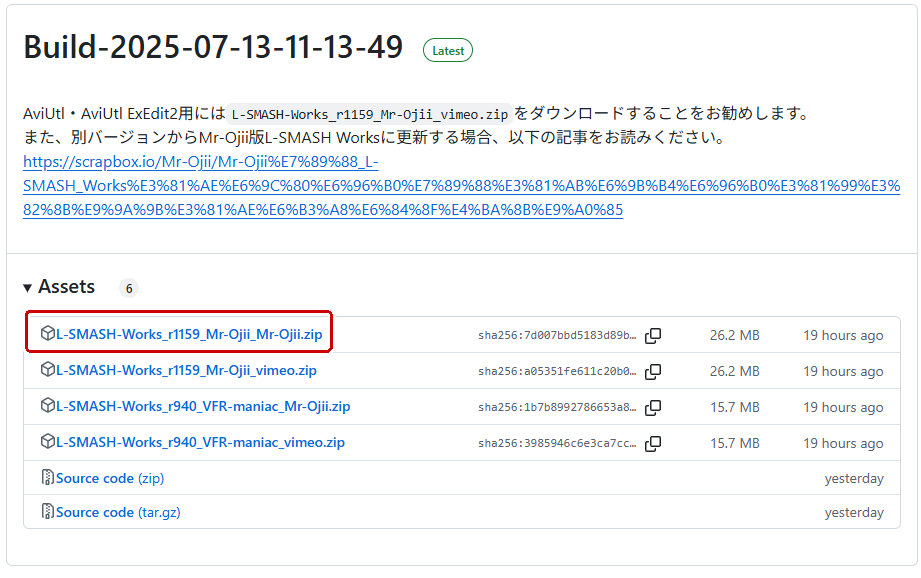The height and width of the screenshot is (578, 921).
Task: Click the Build-2025-07-13-11-13-49 release title
Action: [x=213, y=47]
